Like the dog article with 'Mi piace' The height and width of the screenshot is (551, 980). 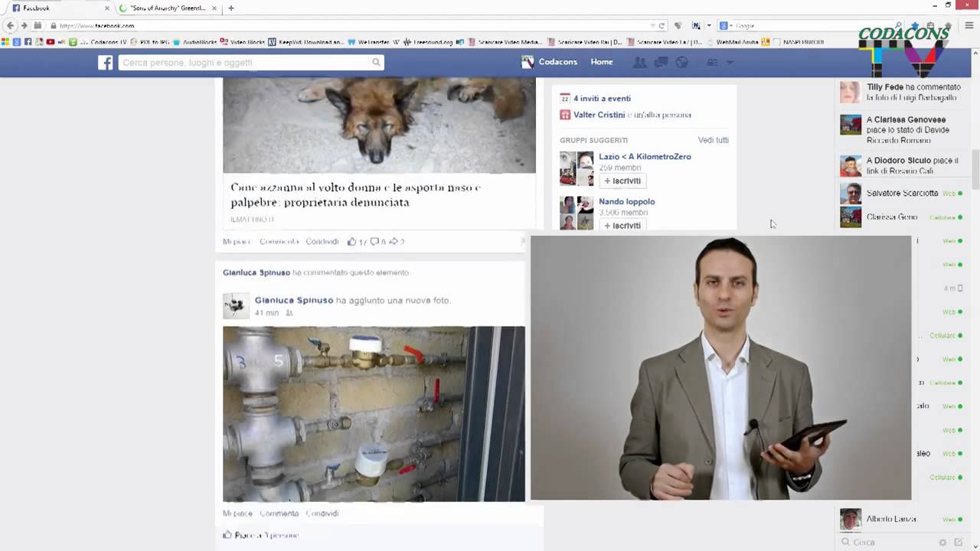tap(237, 242)
